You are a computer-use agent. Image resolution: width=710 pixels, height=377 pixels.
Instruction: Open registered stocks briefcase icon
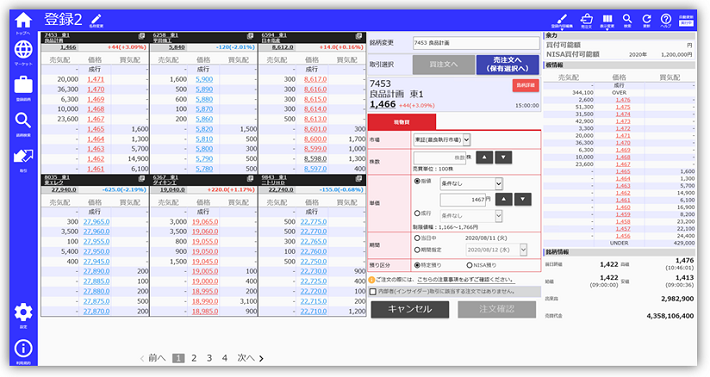point(23,85)
